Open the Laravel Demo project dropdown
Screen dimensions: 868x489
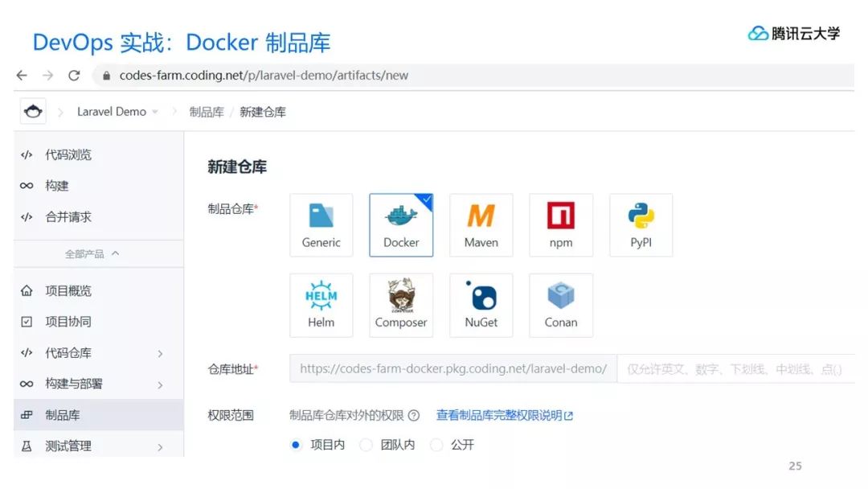[x=117, y=112]
